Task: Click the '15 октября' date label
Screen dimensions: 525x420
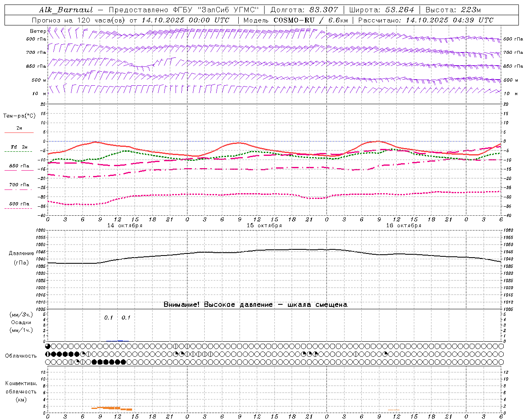Action: [265, 226]
